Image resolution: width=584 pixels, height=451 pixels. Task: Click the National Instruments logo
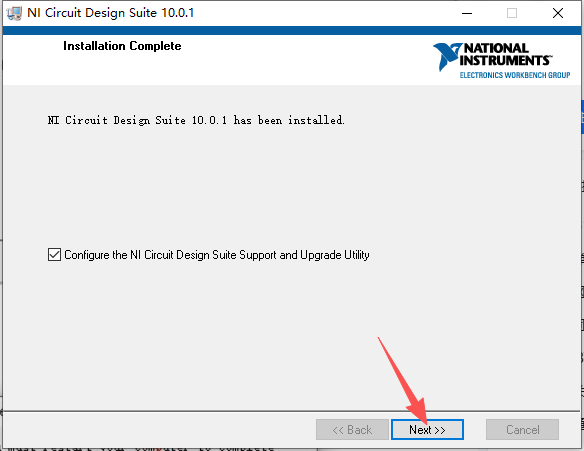tap(501, 61)
